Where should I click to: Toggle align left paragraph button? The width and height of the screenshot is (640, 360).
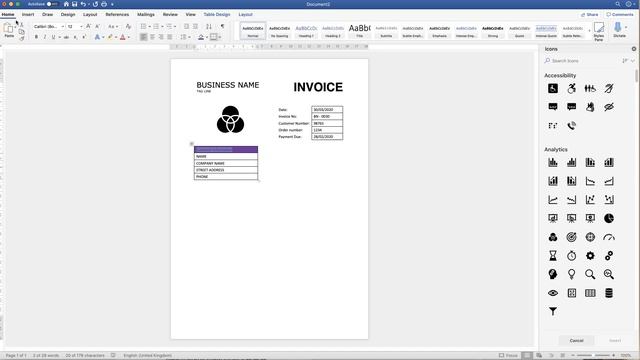[x=144, y=37]
